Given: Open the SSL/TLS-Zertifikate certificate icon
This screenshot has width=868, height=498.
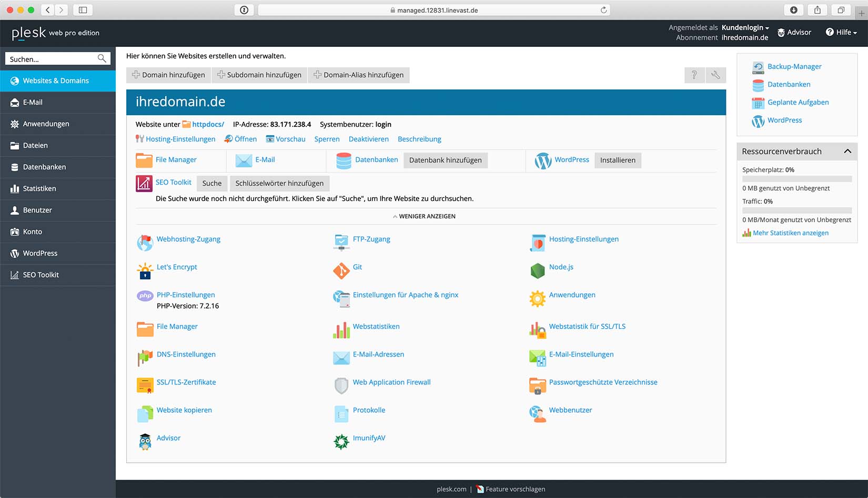Looking at the screenshot, I should [145, 385].
